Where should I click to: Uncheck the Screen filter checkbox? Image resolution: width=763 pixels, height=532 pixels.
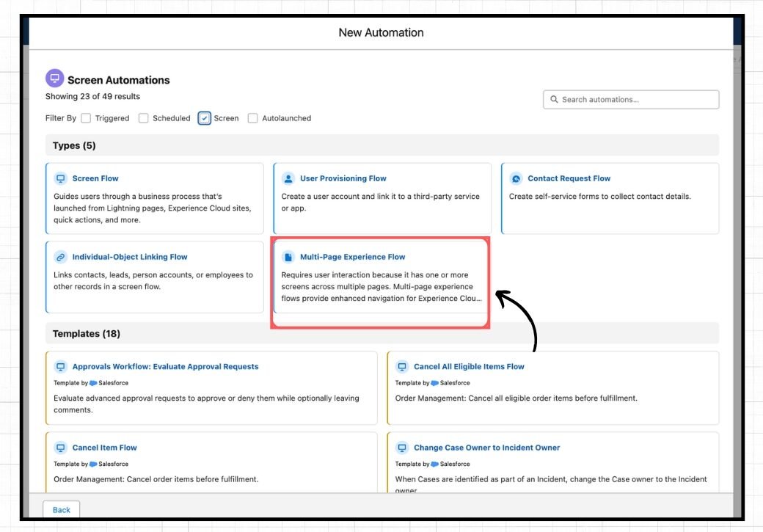point(205,118)
